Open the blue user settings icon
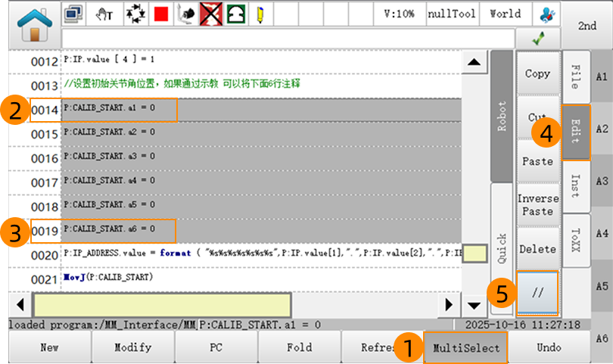613x364 pixels. (546, 14)
